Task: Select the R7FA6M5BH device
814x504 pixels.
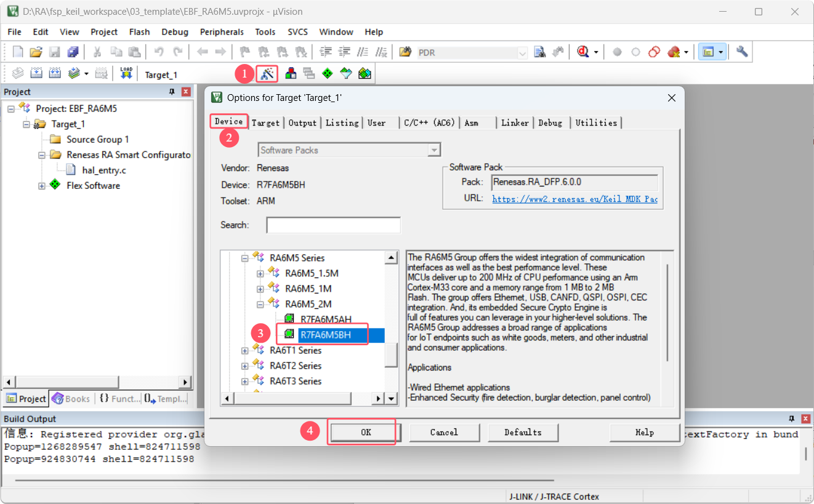Action: (326, 335)
